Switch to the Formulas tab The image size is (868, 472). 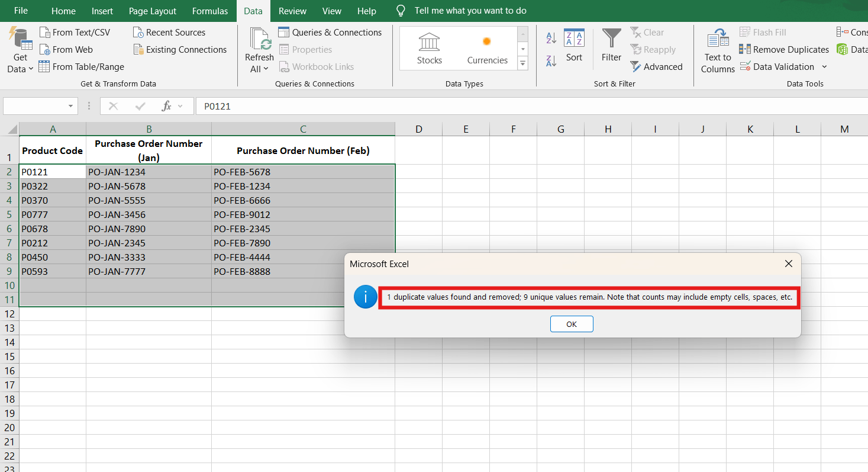coord(210,11)
